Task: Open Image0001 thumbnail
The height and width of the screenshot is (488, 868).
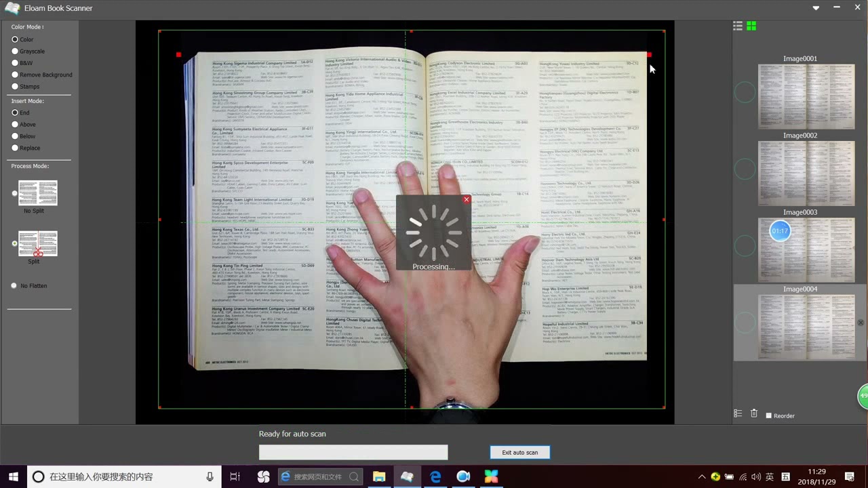Action: tap(806, 96)
